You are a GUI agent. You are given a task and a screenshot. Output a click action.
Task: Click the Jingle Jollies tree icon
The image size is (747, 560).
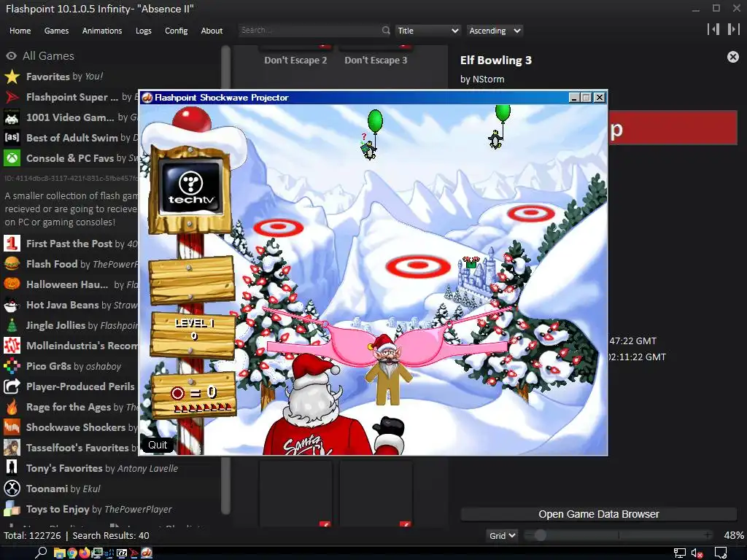click(12, 325)
